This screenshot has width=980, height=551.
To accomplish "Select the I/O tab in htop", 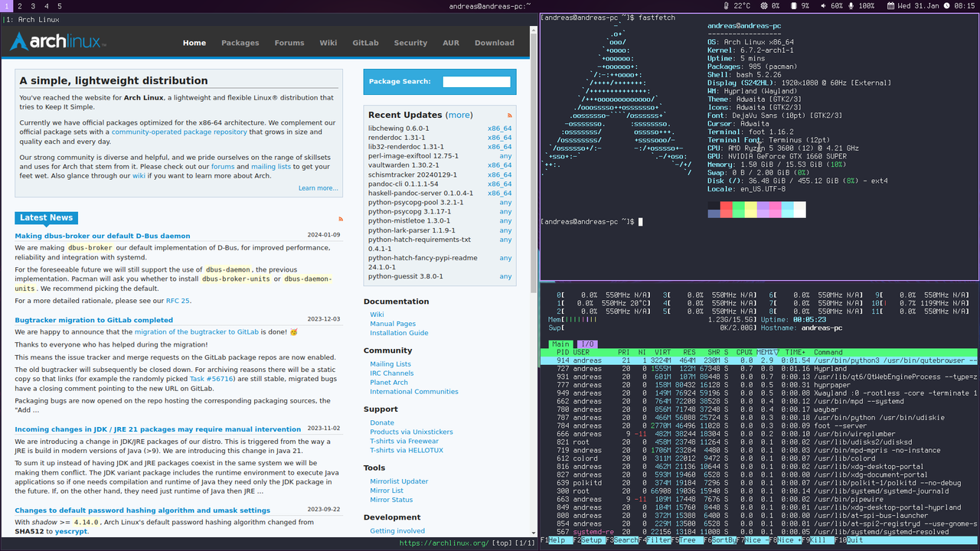I will tap(586, 344).
